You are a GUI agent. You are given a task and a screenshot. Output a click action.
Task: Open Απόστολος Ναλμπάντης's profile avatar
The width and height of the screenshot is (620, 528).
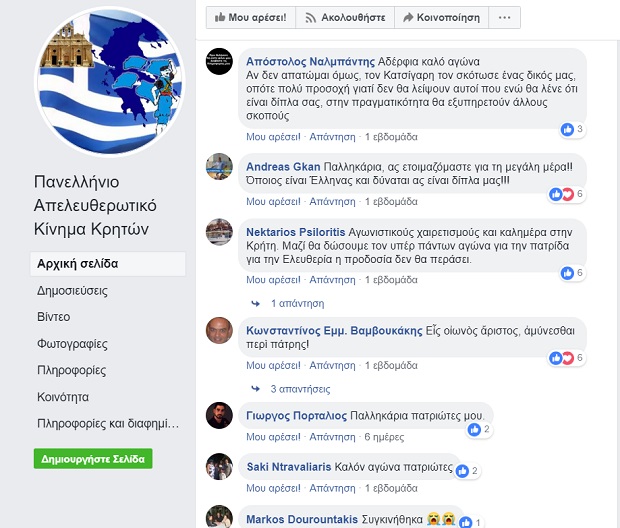click(219, 62)
